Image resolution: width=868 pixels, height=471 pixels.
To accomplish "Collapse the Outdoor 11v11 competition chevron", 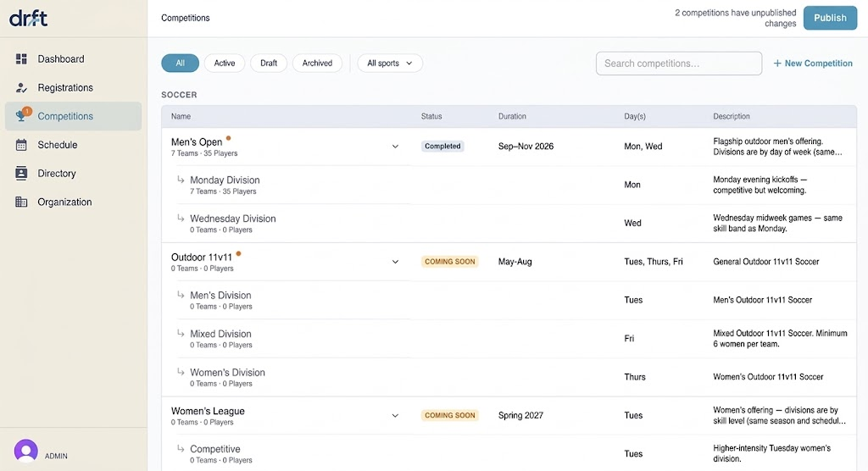I will pos(395,262).
